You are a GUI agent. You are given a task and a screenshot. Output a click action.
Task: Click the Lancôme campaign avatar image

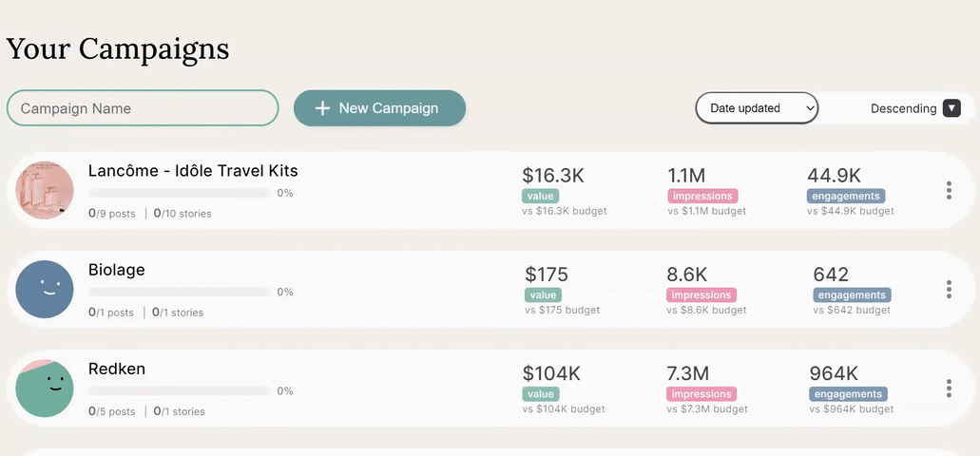point(45,190)
